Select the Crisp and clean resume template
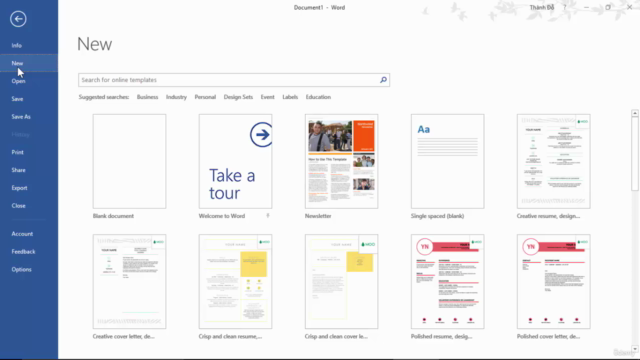This screenshot has width=640, height=360. pos(236,282)
